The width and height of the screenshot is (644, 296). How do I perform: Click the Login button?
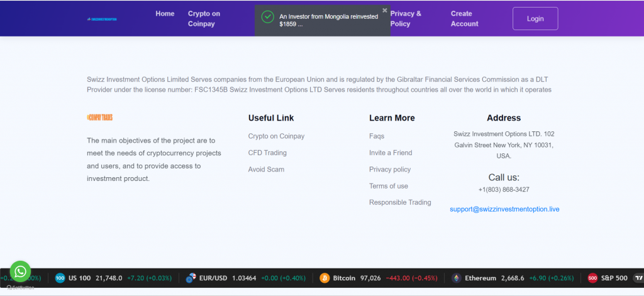(535, 18)
